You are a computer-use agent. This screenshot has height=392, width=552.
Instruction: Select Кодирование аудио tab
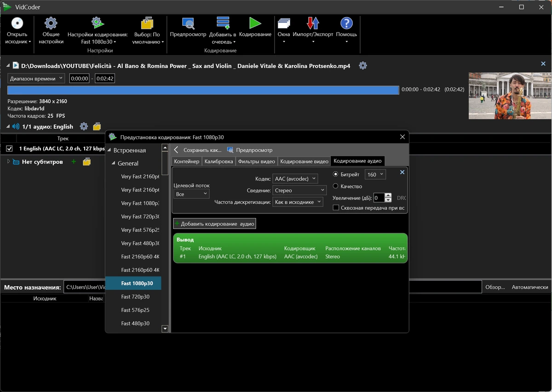pyautogui.click(x=357, y=161)
